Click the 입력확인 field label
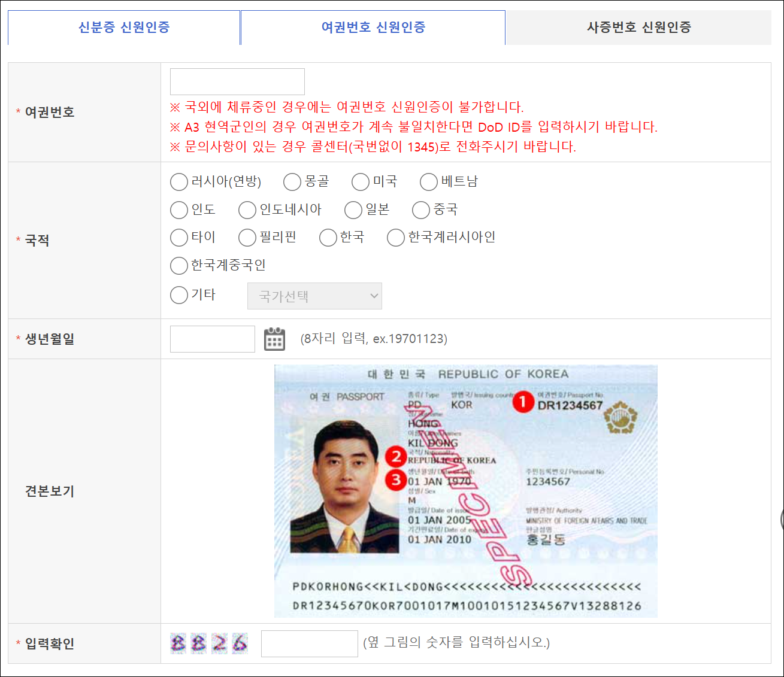 tap(50, 643)
